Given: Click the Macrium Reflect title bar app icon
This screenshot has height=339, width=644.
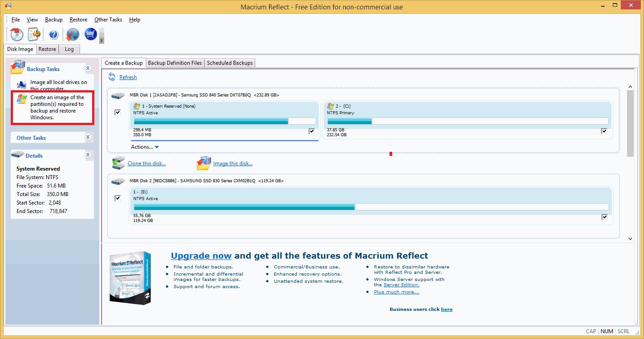Looking at the screenshot, I should [8, 7].
